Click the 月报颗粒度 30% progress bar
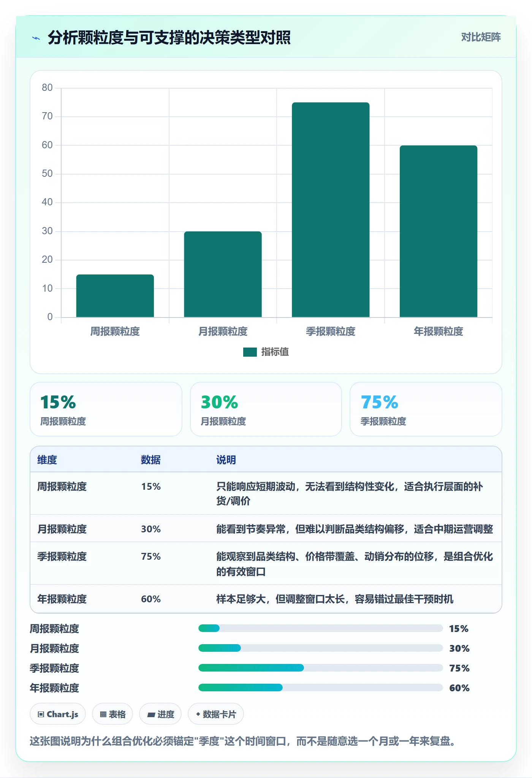Viewport: 532px width, 778px height. [x=321, y=648]
